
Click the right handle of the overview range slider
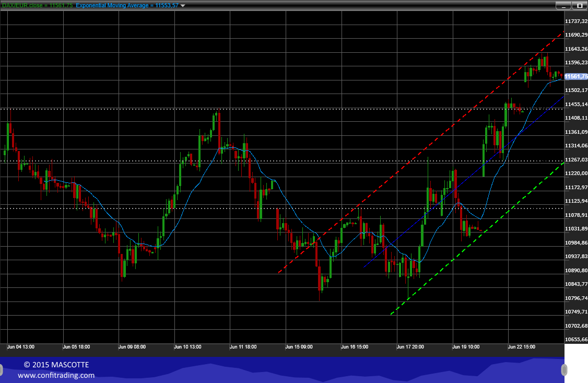pyautogui.click(x=564, y=370)
